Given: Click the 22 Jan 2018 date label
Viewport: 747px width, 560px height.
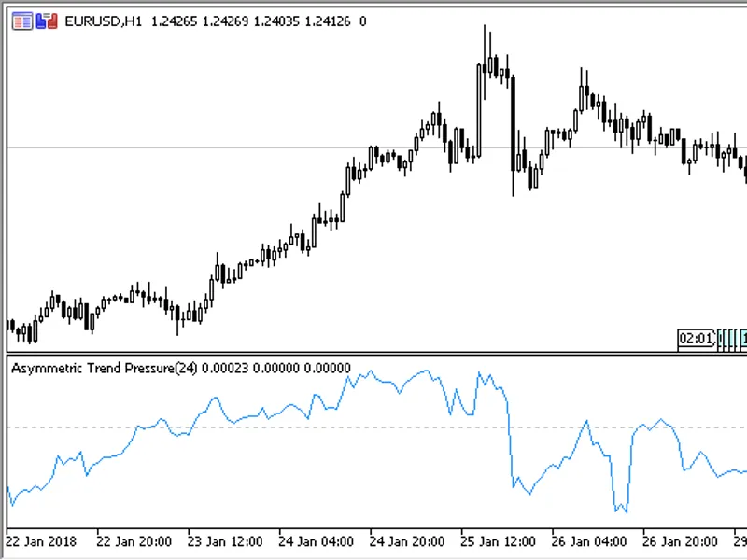Looking at the screenshot, I should click(41, 541).
